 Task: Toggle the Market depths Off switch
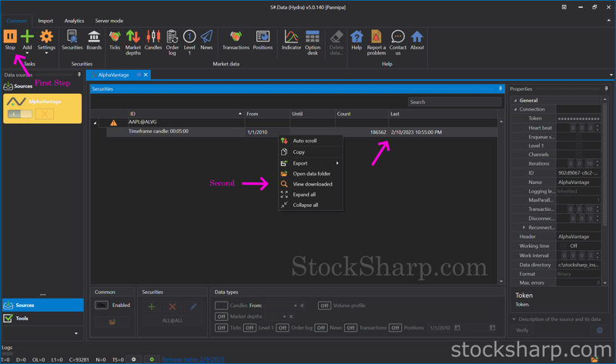pyautogui.click(x=221, y=316)
